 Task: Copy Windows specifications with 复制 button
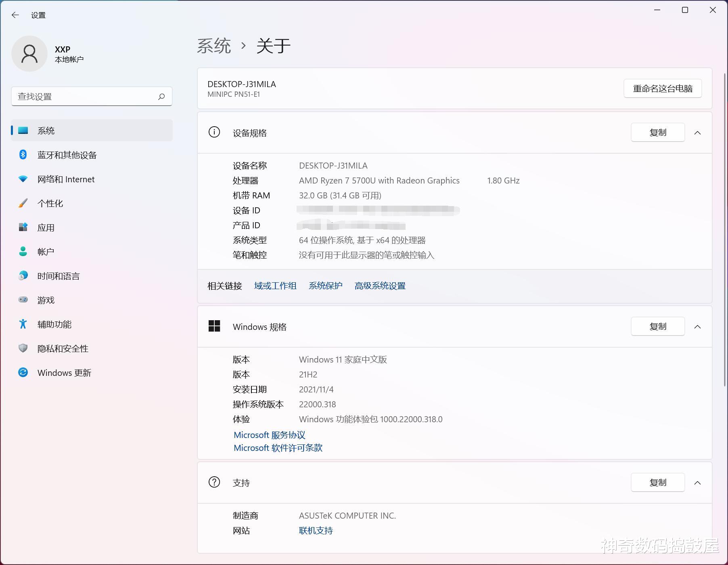tap(658, 326)
